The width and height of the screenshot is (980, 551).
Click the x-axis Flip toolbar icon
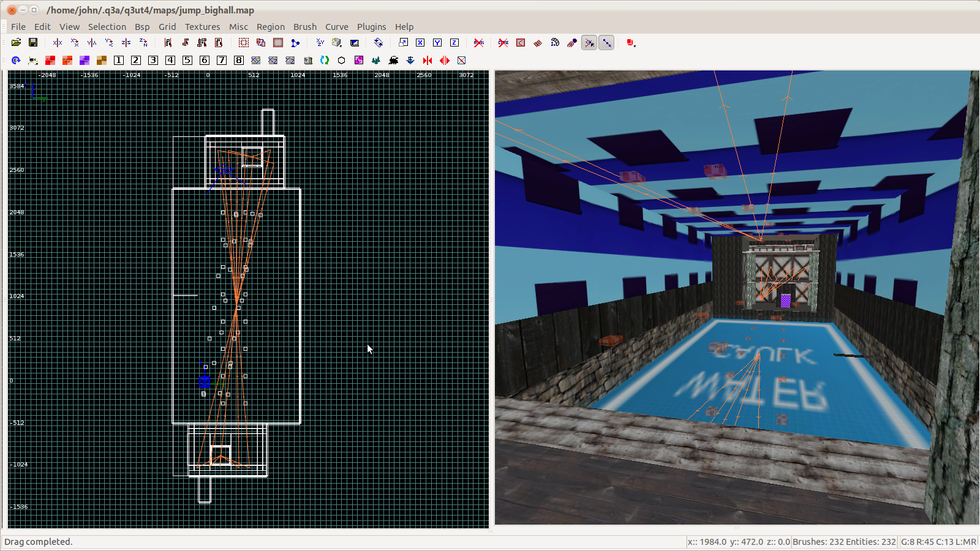pos(58,43)
